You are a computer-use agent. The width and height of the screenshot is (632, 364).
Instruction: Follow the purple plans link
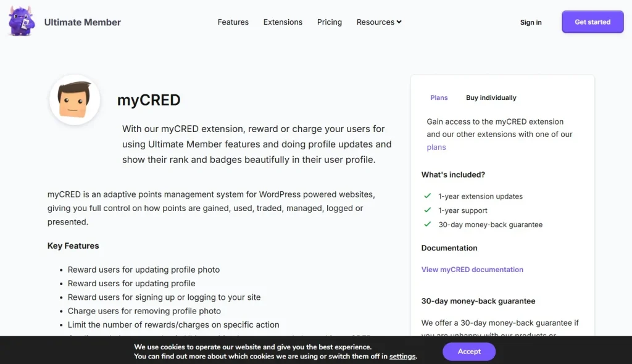pyautogui.click(x=436, y=147)
